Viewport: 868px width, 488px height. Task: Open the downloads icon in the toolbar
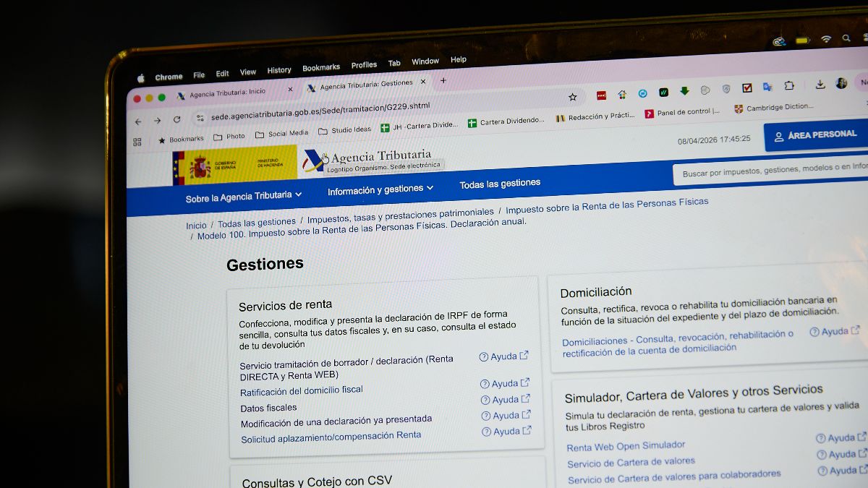point(820,84)
